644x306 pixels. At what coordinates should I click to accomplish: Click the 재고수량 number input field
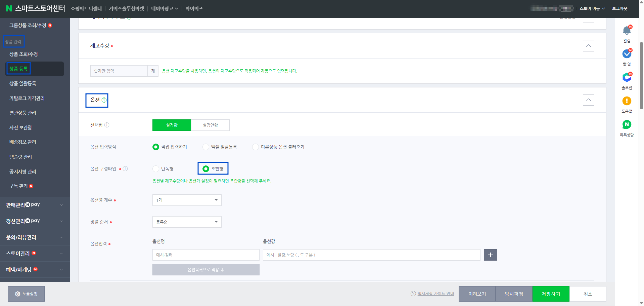point(119,71)
